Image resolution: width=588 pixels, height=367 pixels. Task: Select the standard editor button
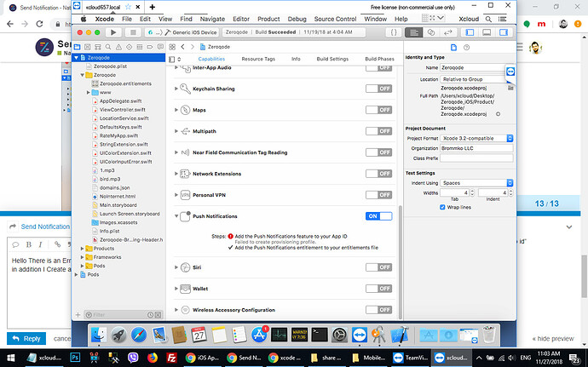tap(414, 32)
